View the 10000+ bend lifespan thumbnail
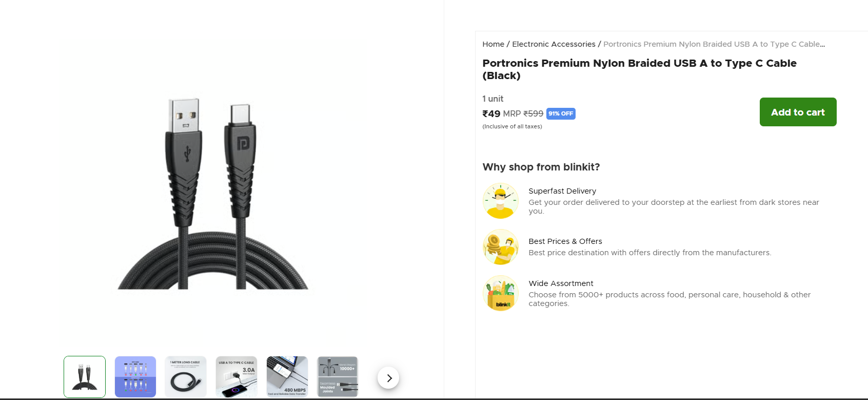Image resolution: width=868 pixels, height=400 pixels. [338, 377]
